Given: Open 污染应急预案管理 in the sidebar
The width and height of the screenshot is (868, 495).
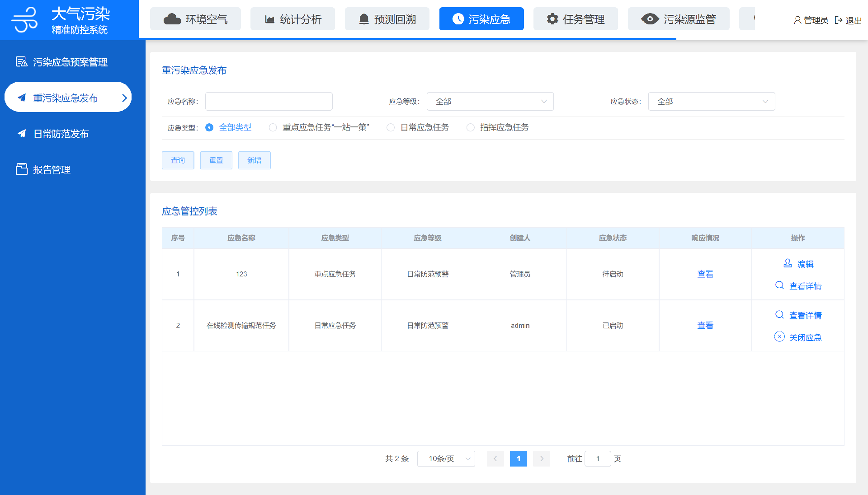Looking at the screenshot, I should (x=70, y=62).
